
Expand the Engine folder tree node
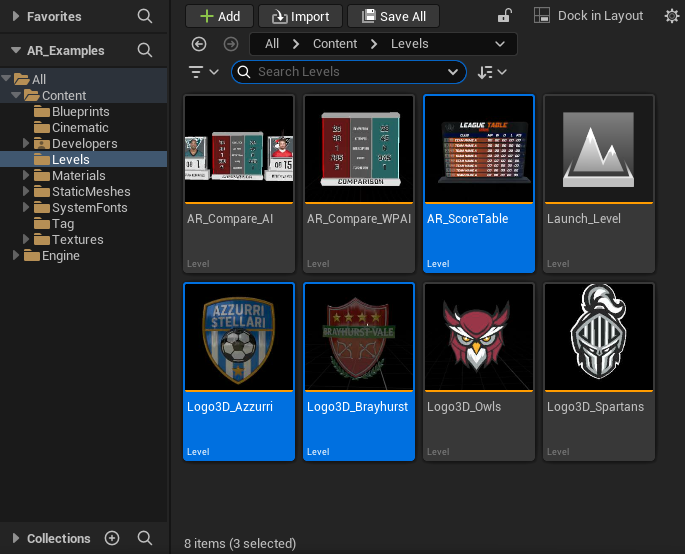17,256
